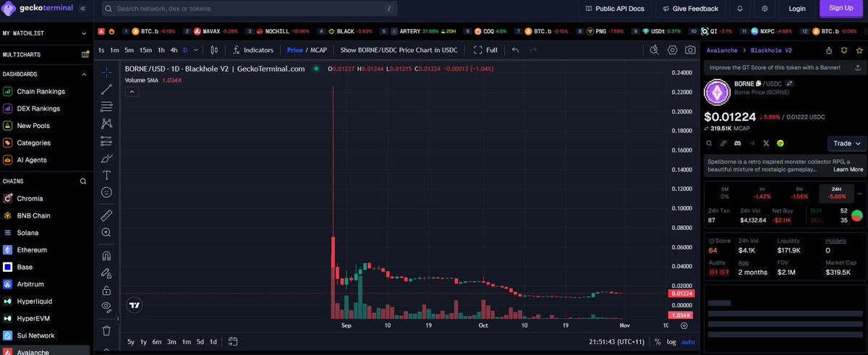Image resolution: width=868 pixels, height=355 pixels.
Task: Copy the BORNE token address
Action: point(760,84)
